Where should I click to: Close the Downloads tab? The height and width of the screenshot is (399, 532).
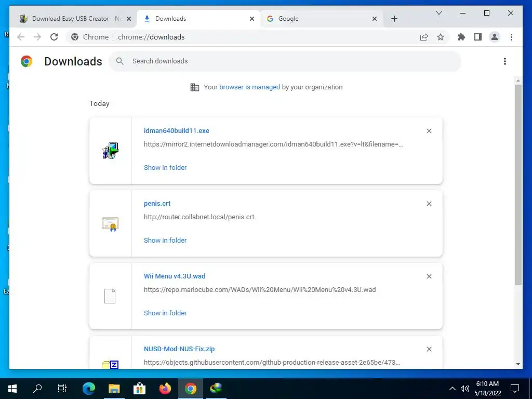[x=252, y=19]
